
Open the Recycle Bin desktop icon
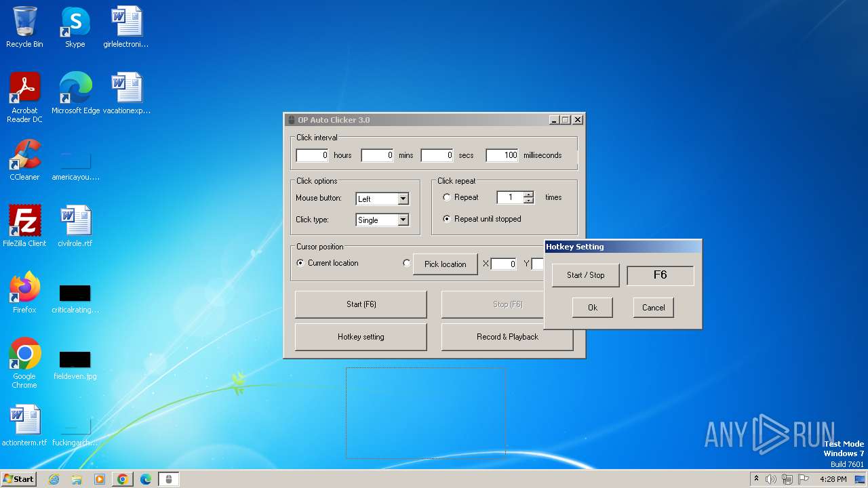[24, 27]
